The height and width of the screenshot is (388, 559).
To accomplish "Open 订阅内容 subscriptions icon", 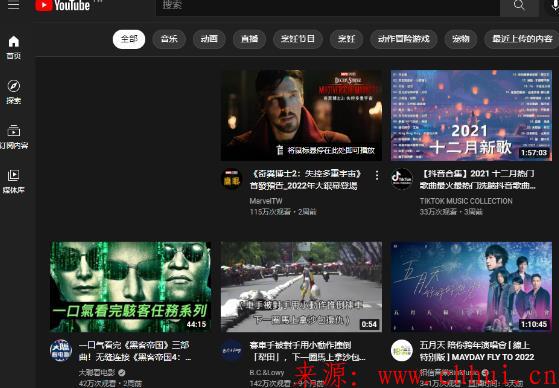I will pos(14,137).
